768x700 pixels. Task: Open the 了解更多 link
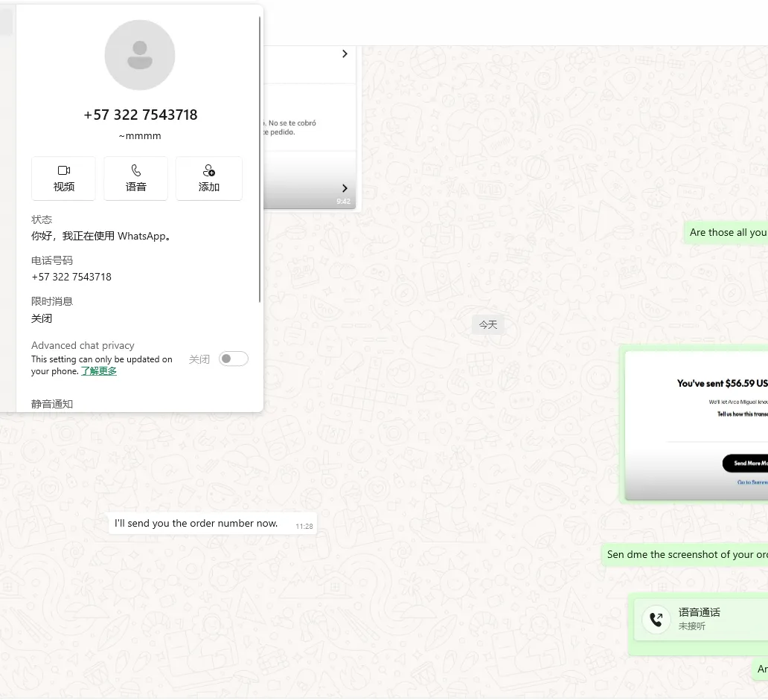click(x=99, y=371)
